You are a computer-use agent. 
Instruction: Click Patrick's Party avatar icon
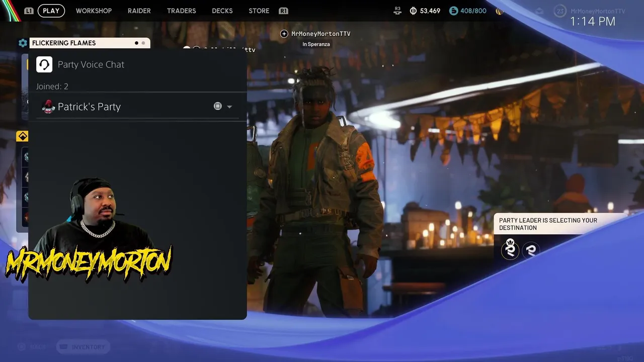coord(48,107)
